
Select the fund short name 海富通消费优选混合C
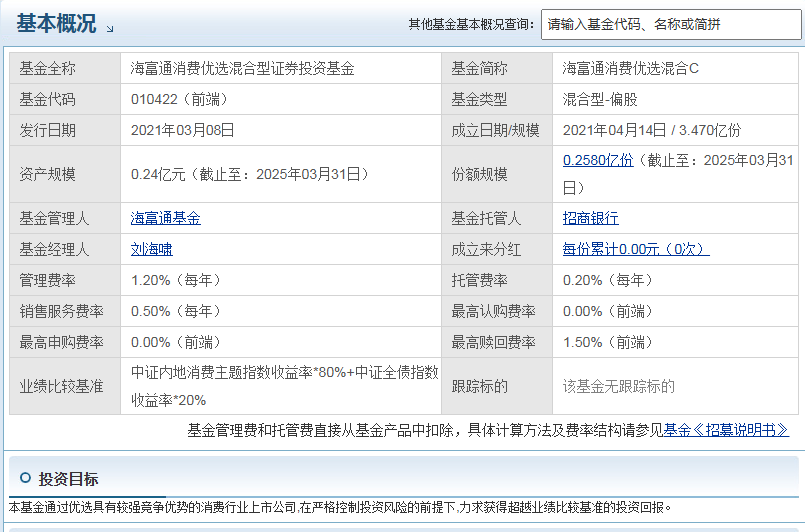tap(630, 68)
